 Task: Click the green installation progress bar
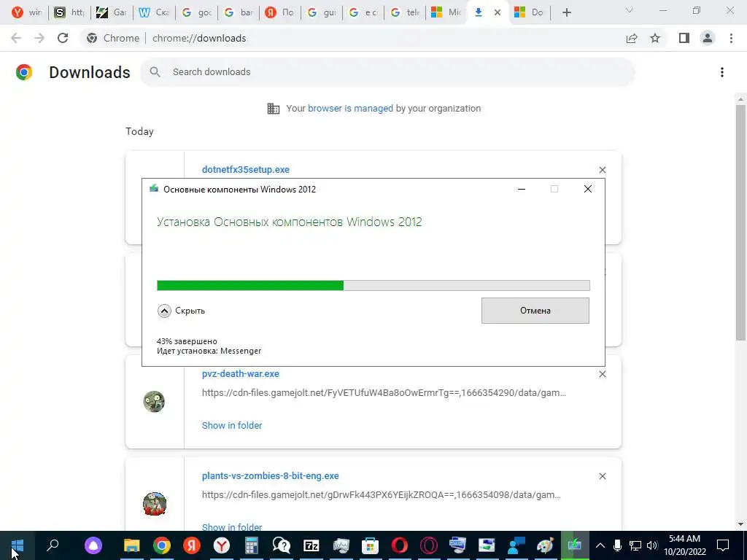(x=373, y=285)
